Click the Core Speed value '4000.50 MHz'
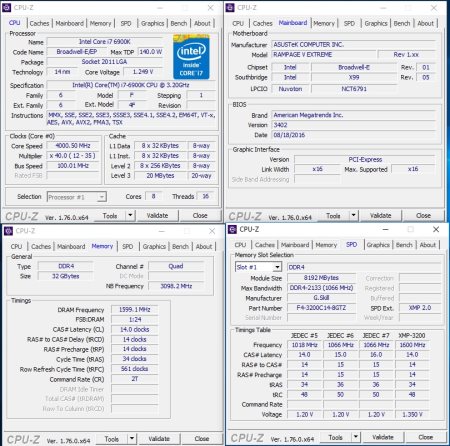Image resolution: width=450 pixels, height=446 pixels. 73,146
